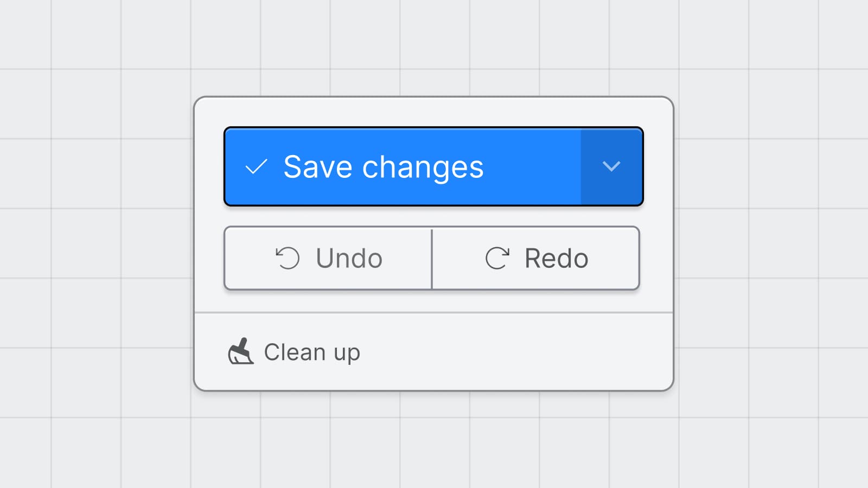Viewport: 868px width, 488px height.
Task: Click the blank space right of the Save changes text
Action: (532, 166)
